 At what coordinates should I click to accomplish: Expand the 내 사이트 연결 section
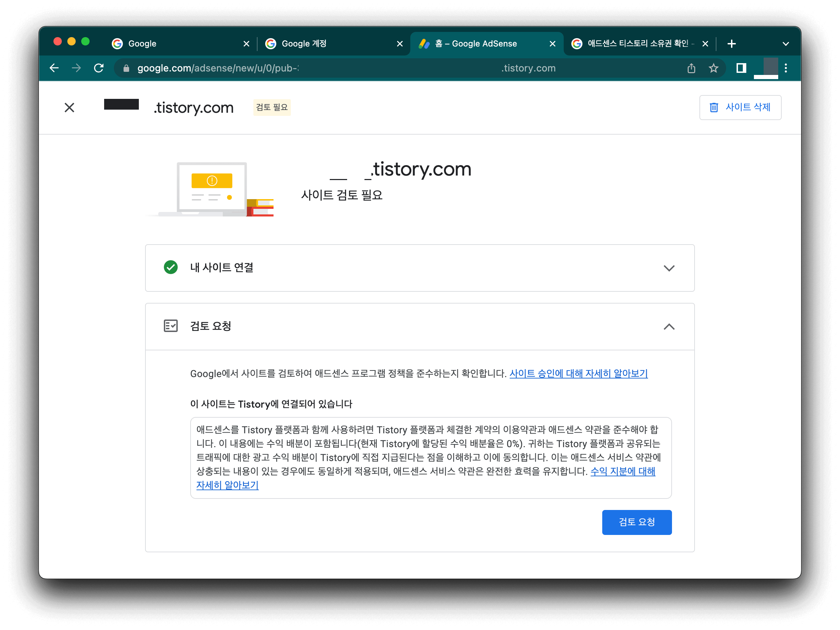[669, 268]
